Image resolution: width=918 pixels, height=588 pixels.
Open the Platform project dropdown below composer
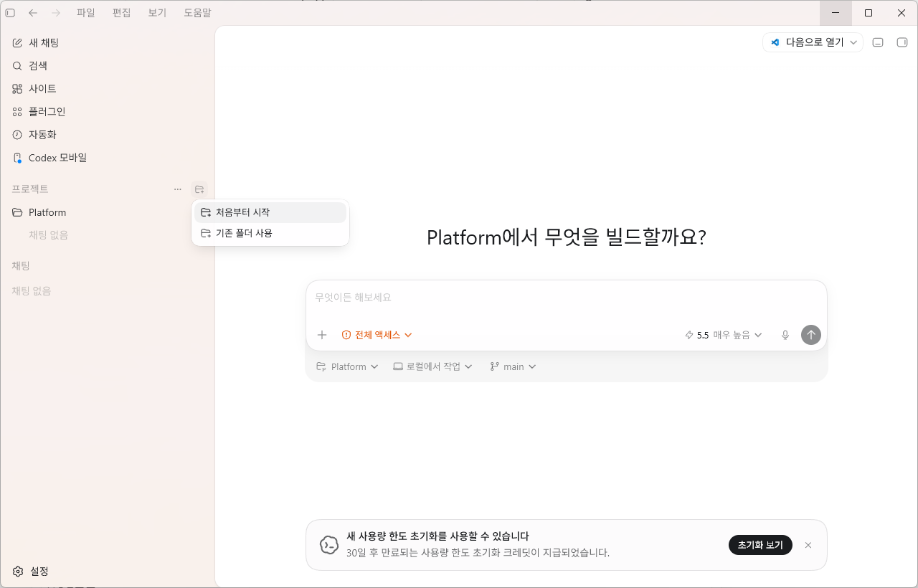point(347,366)
